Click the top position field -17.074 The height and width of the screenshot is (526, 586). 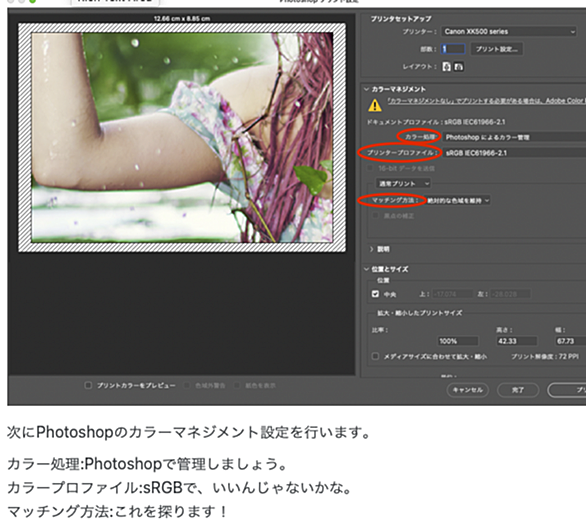(x=452, y=294)
